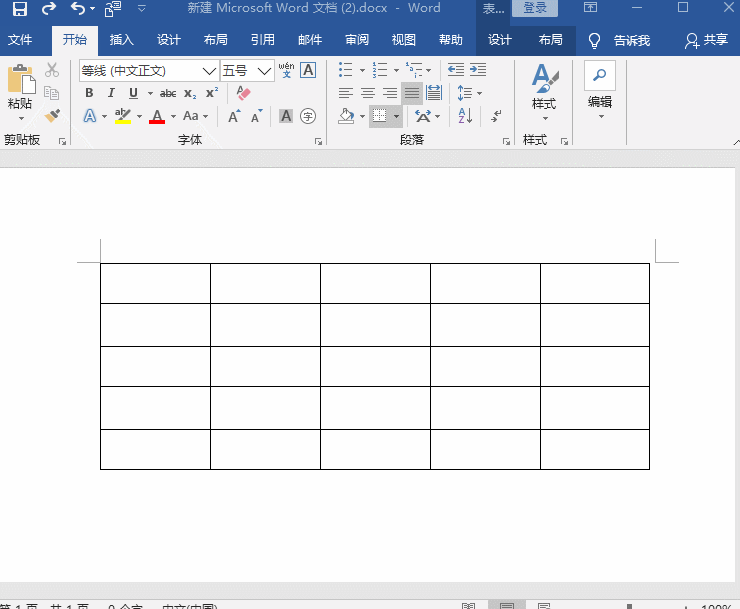Sort content with the A-Z icon

coord(465,116)
